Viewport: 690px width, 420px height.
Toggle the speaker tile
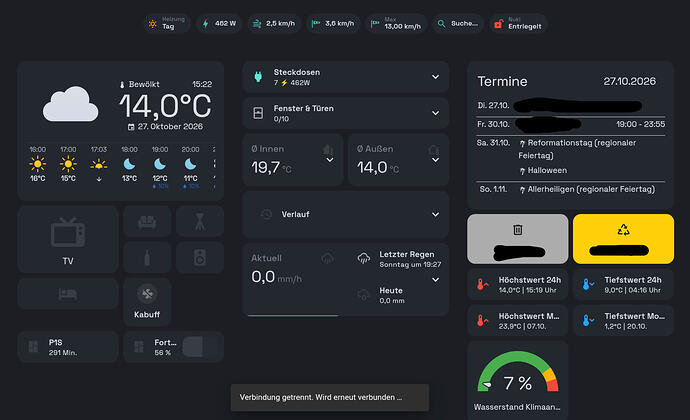[200, 258]
